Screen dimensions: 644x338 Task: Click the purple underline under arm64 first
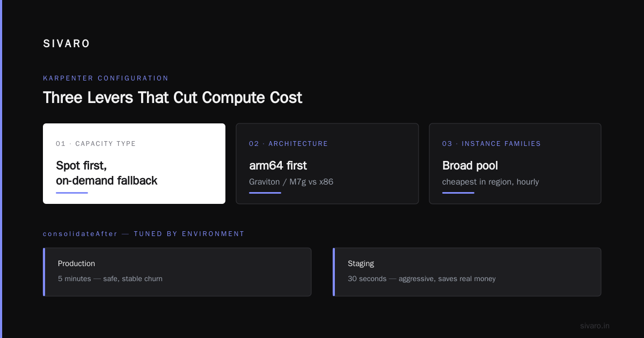pos(265,193)
